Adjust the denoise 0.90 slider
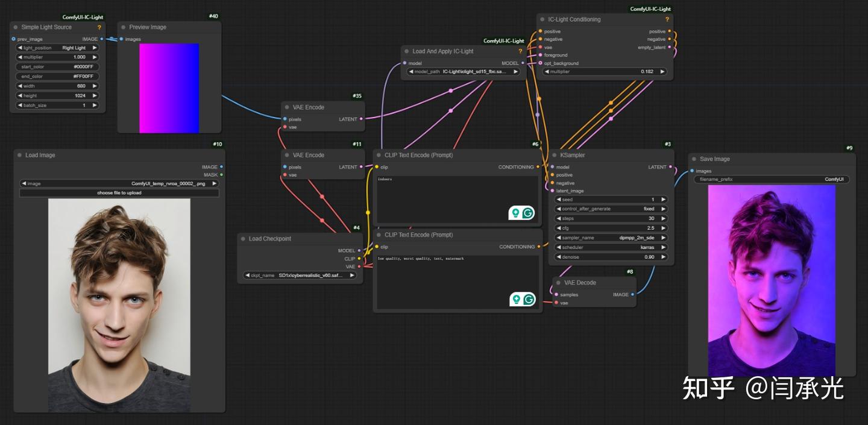The width and height of the screenshot is (868, 425). [611, 257]
